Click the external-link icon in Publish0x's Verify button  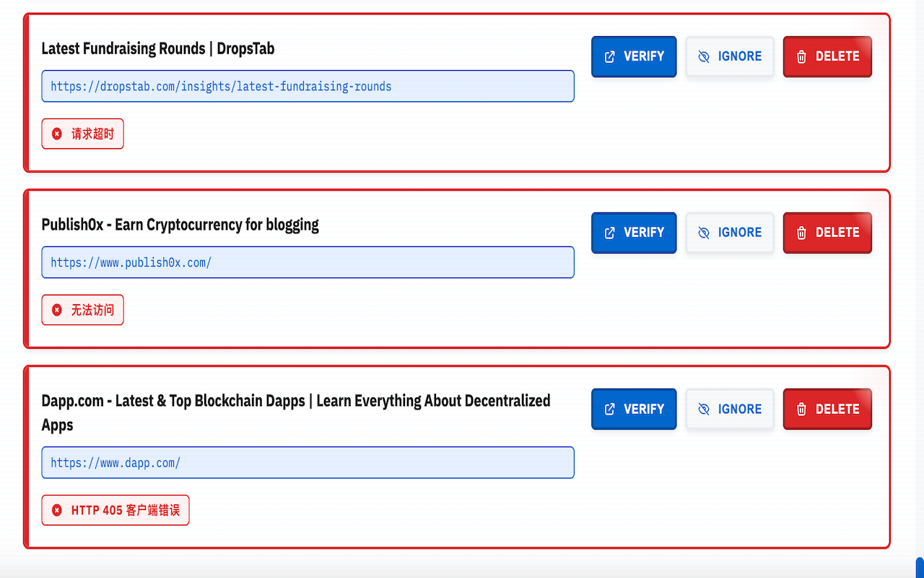(609, 233)
